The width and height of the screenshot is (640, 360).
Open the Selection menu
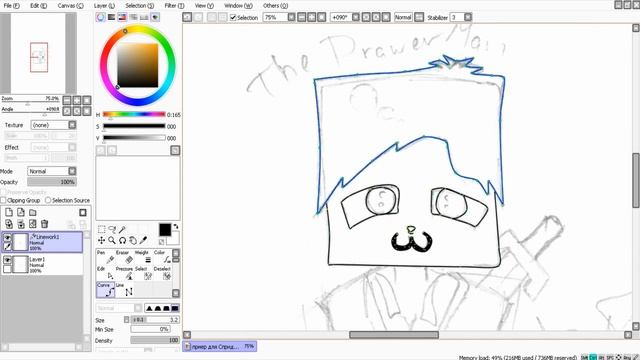click(140, 6)
